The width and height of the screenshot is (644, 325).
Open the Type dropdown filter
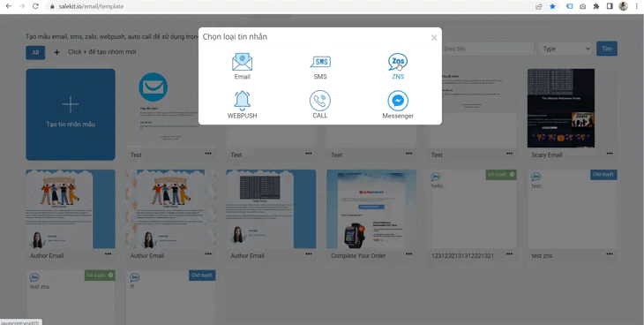pos(565,49)
